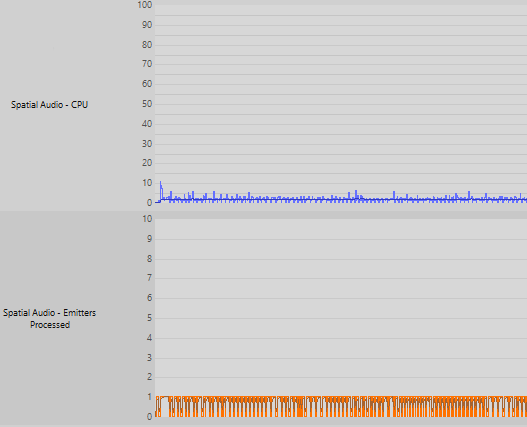Click the 20 value on CPU axis

click(x=147, y=163)
